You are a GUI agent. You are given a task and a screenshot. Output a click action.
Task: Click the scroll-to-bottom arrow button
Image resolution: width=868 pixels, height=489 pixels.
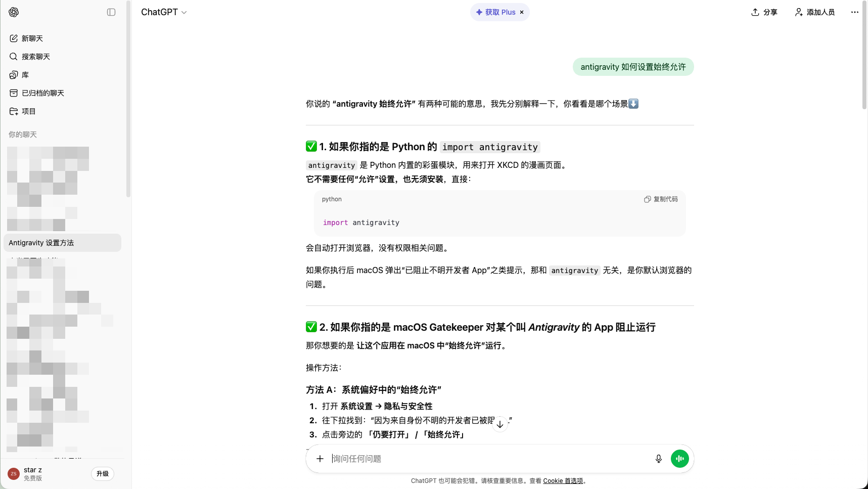click(499, 424)
